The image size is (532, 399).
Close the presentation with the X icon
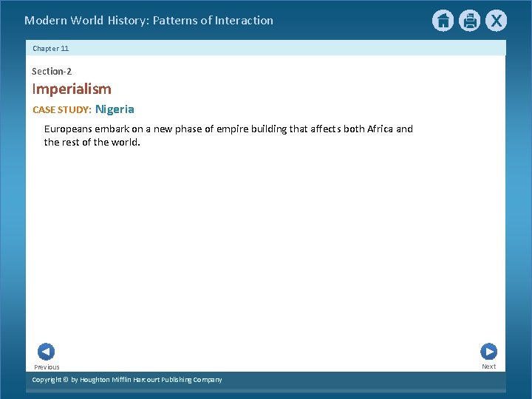click(496, 21)
